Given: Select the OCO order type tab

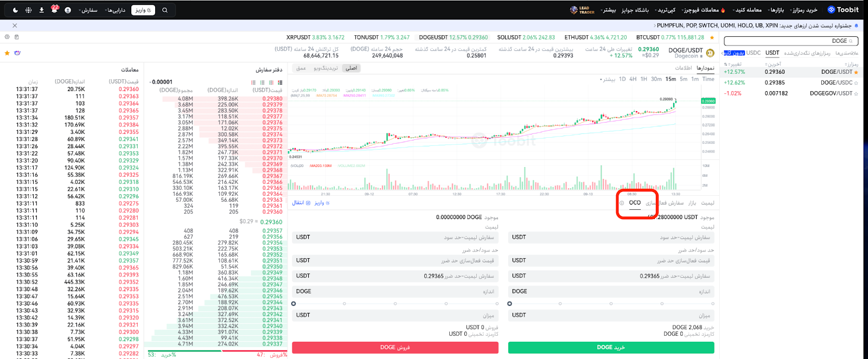Looking at the screenshot, I should (x=635, y=203).
